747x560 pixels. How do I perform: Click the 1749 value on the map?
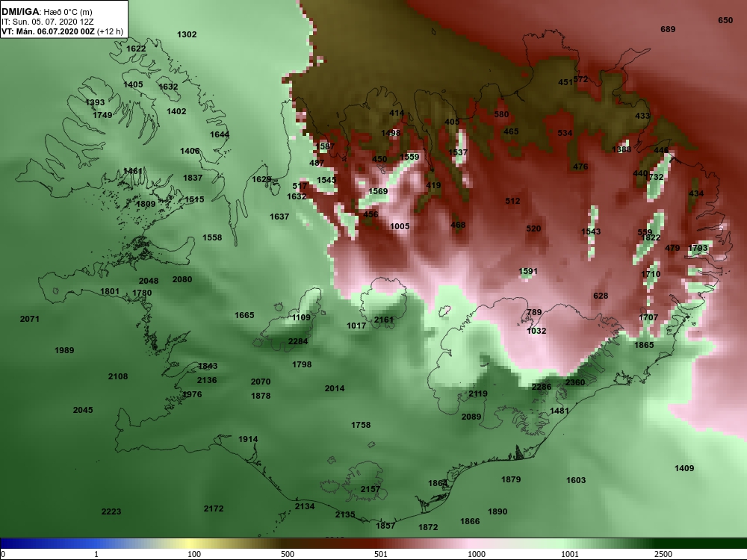(102, 115)
